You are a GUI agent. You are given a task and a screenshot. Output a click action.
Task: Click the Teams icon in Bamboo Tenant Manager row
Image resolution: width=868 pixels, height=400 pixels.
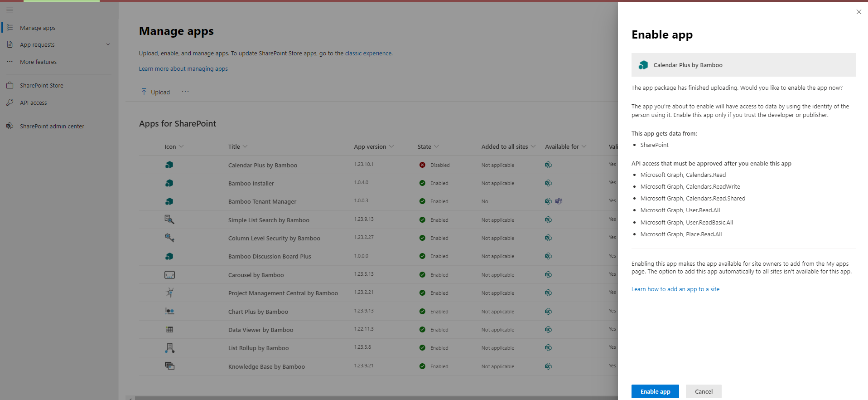(x=559, y=201)
